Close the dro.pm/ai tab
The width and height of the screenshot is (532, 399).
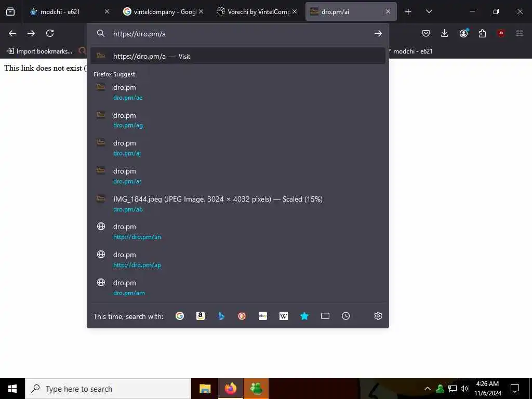(x=388, y=11)
